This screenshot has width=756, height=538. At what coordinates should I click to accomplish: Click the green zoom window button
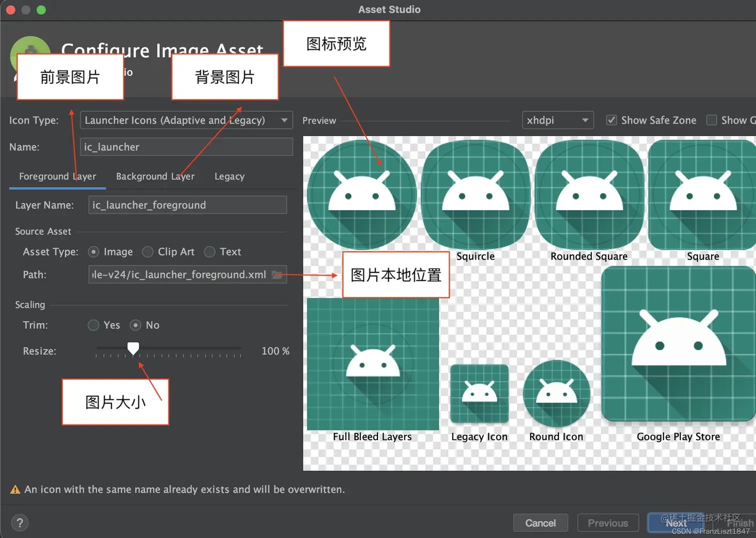41,10
